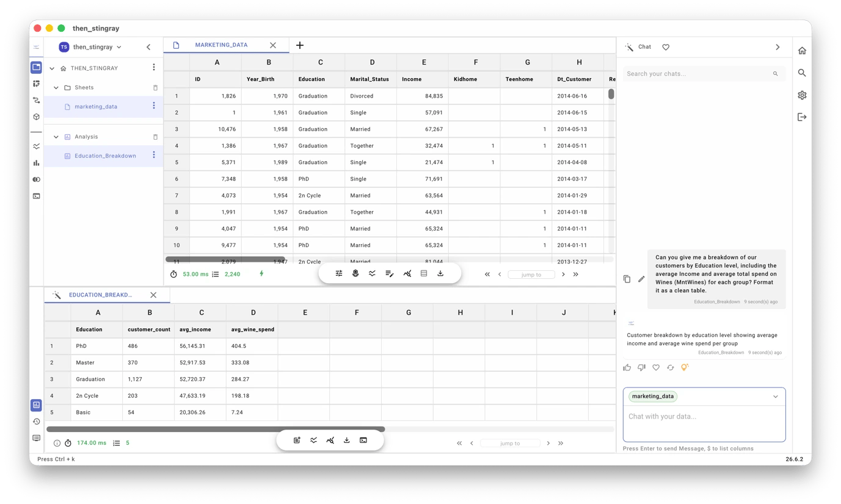Open more options for THEN_STINGRAY
Image resolution: width=841 pixels, height=504 pixels.
pos(154,68)
